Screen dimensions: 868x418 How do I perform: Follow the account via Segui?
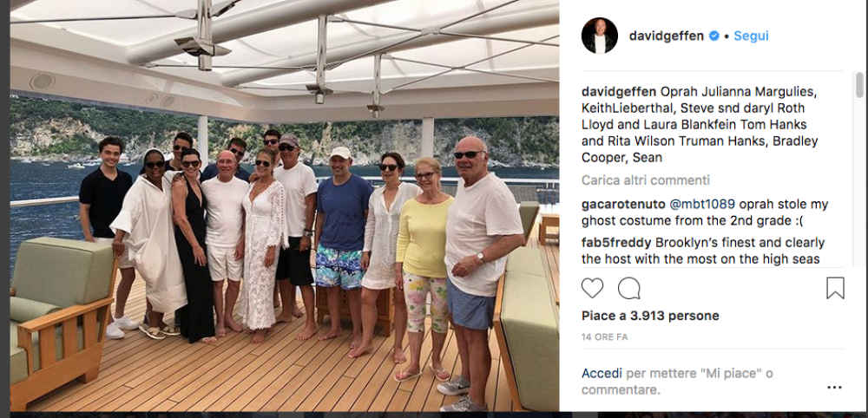click(751, 36)
